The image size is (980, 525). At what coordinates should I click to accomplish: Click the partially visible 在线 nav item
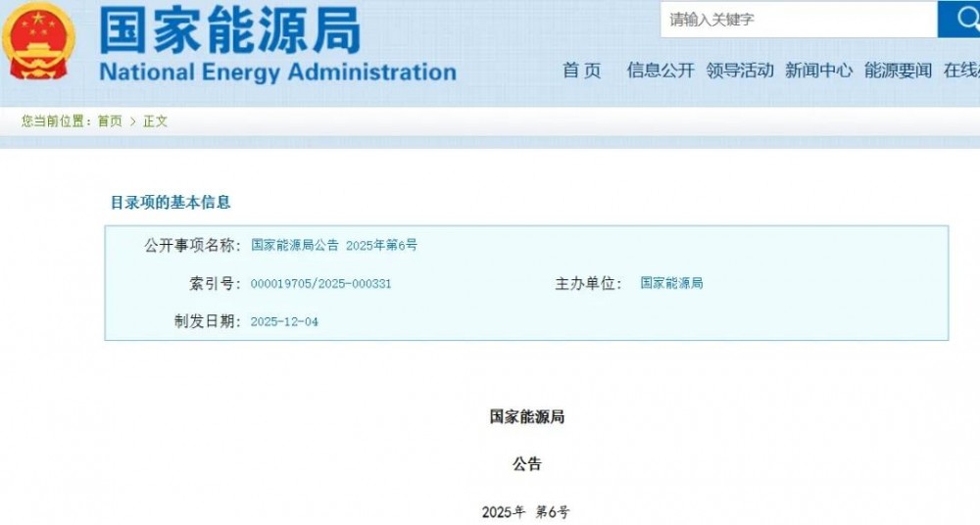(961, 71)
